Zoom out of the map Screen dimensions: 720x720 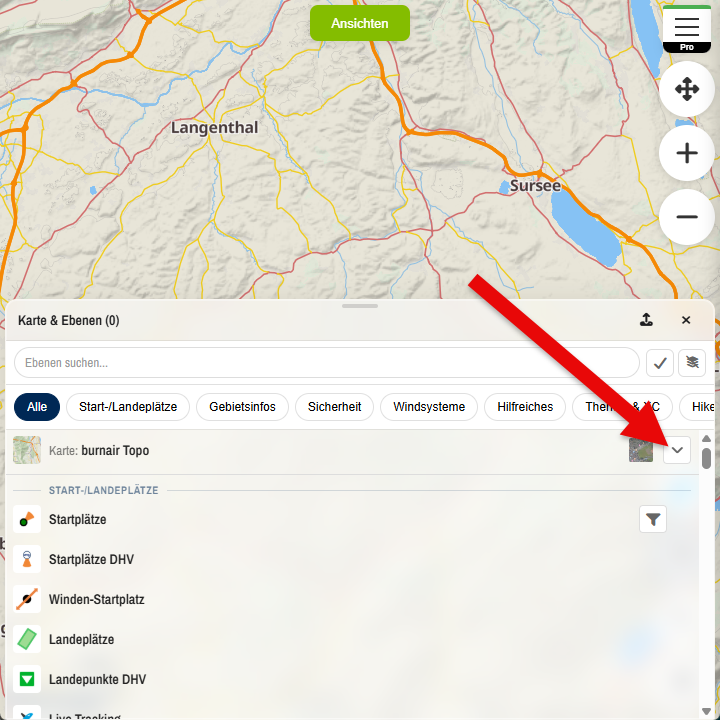[x=687, y=217]
